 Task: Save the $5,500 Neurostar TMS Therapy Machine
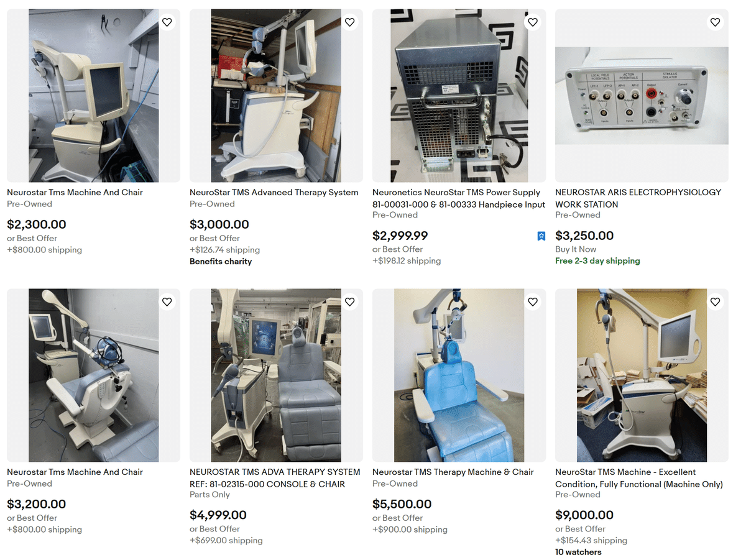click(x=532, y=302)
